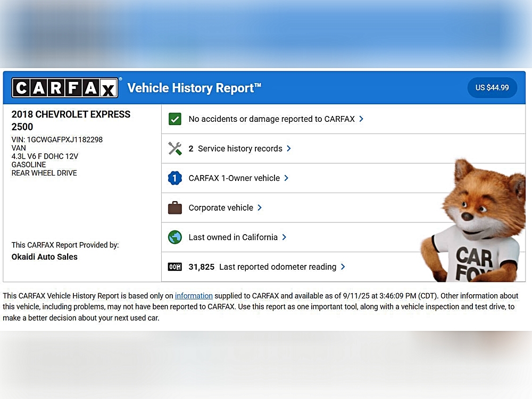
Task: Click the globe icon for last owned location
Action: pos(175,237)
